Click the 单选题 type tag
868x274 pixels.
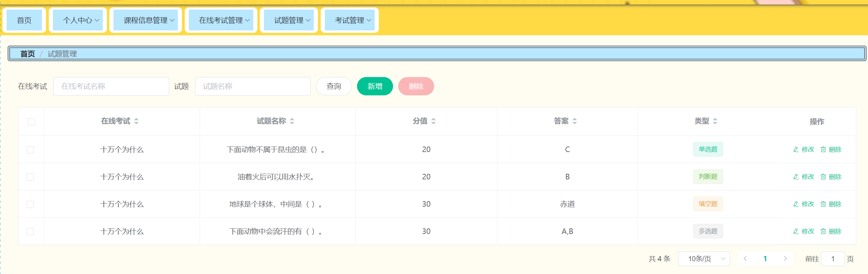pyautogui.click(x=708, y=149)
